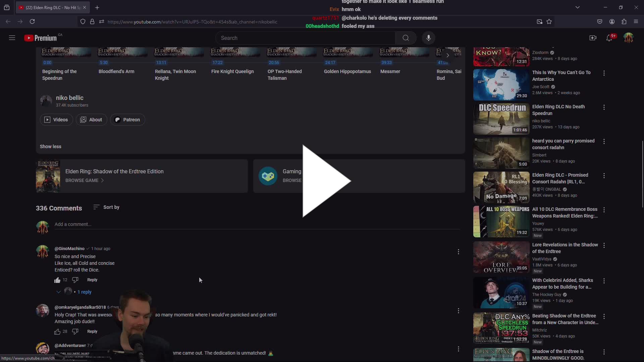Image resolution: width=644 pixels, height=362 pixels.
Task: Click the Show less link
Action: (50, 146)
